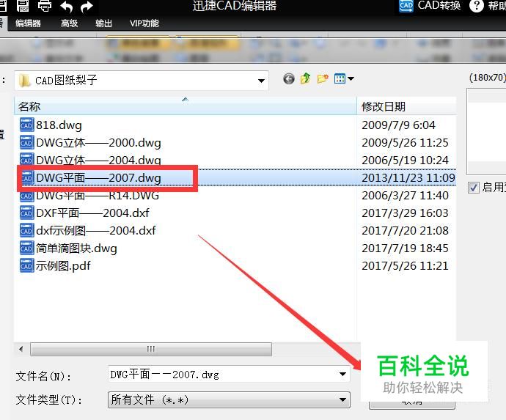Screen dimensions: 506x420
Task: Open the view menu icon
Action: 344,78
